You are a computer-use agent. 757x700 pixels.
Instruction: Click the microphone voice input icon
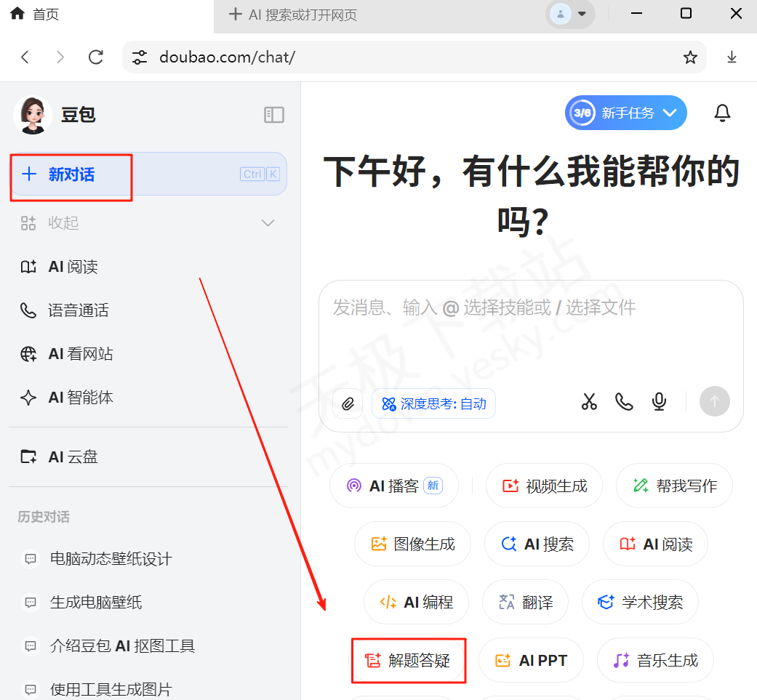[659, 402]
